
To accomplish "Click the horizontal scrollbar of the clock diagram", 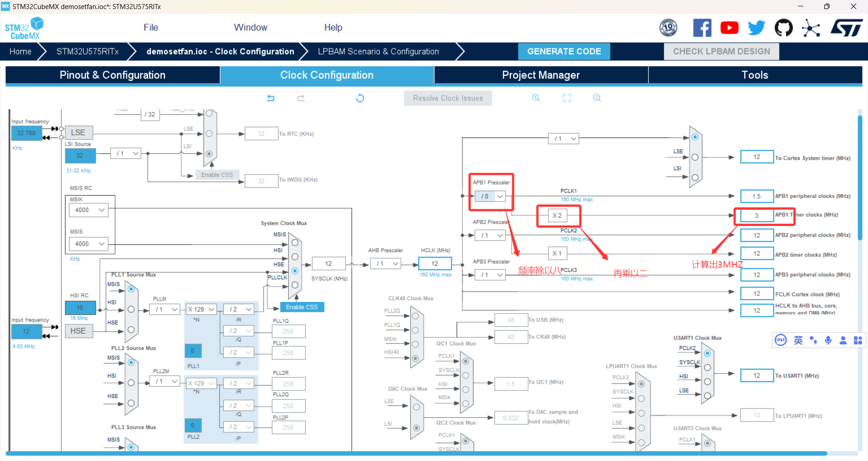I will tap(416, 453).
